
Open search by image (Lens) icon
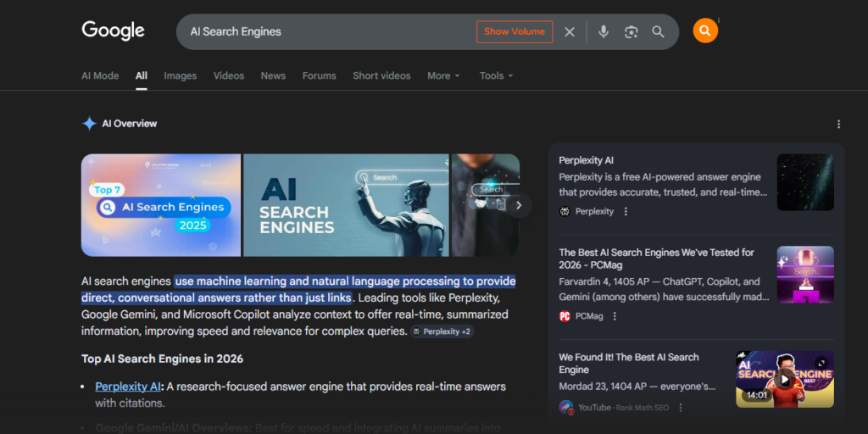pos(631,32)
